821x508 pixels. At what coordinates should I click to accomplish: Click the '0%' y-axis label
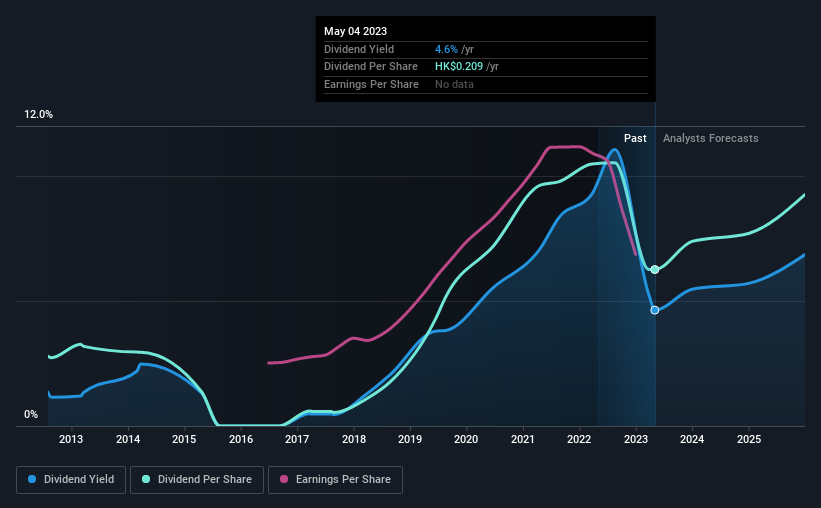click(31, 414)
